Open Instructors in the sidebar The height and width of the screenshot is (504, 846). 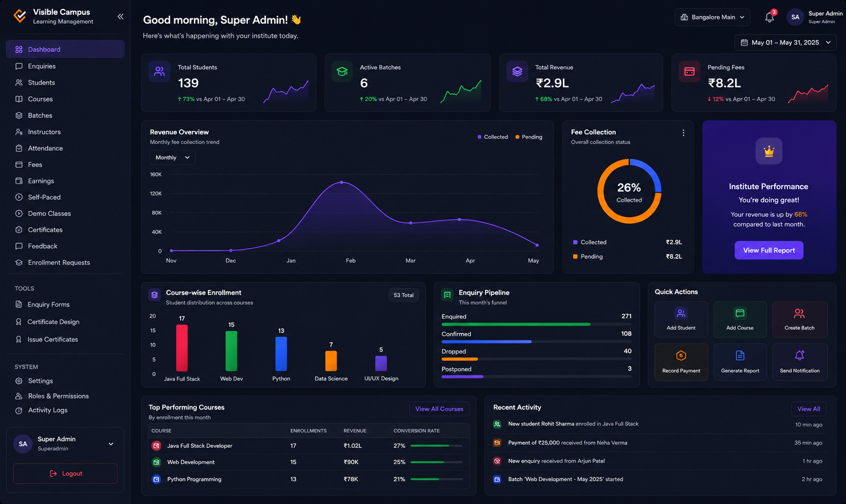(x=65, y=132)
